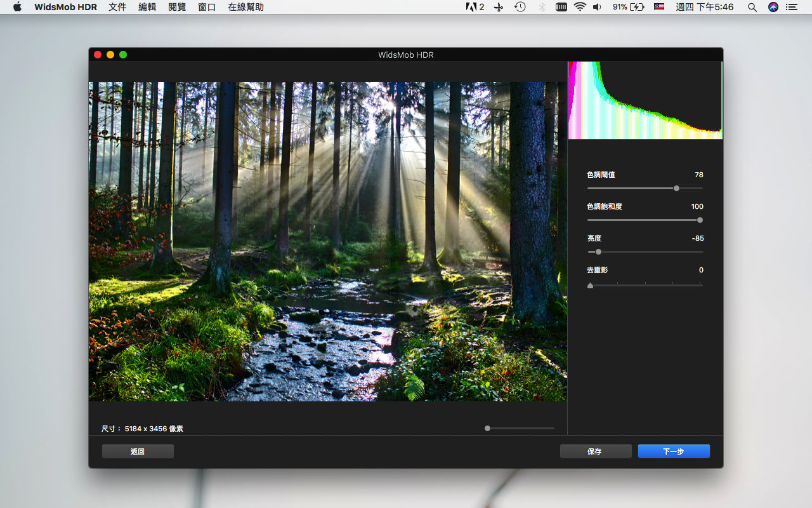812x508 pixels.
Task: Open the 閱覽 menu
Action: pyautogui.click(x=177, y=7)
